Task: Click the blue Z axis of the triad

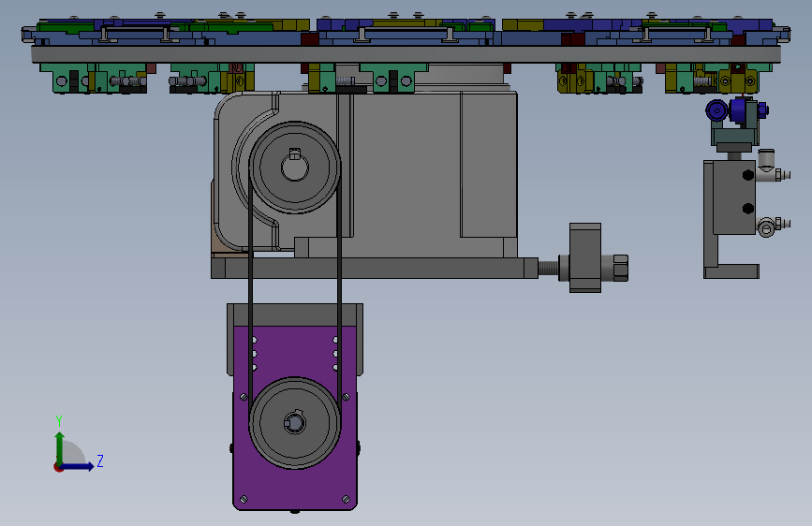Action: click(78, 466)
